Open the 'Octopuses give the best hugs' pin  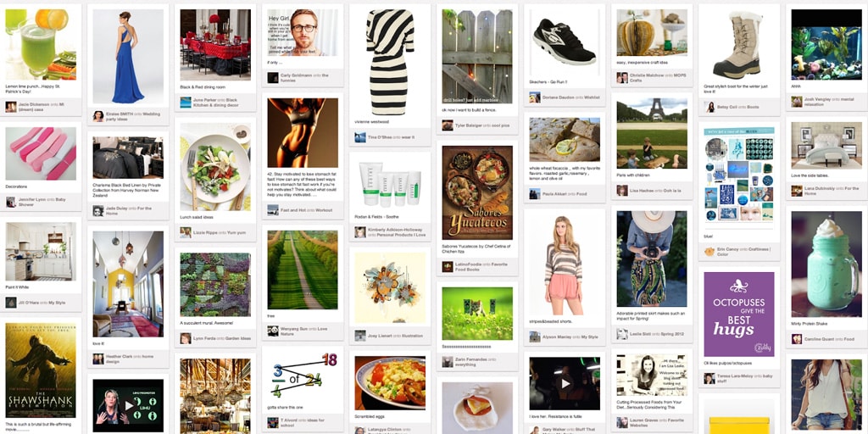click(x=739, y=314)
